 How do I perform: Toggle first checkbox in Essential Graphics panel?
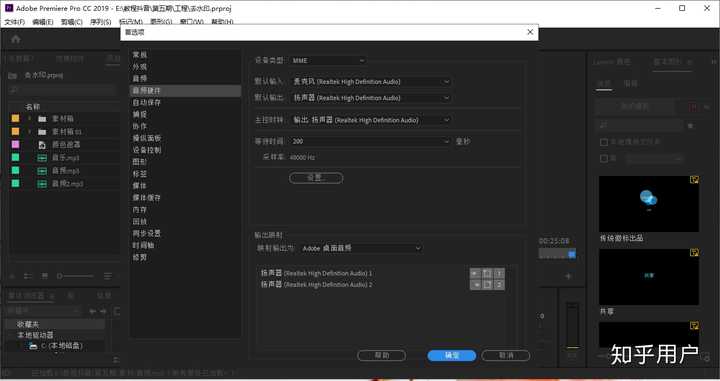604,142
